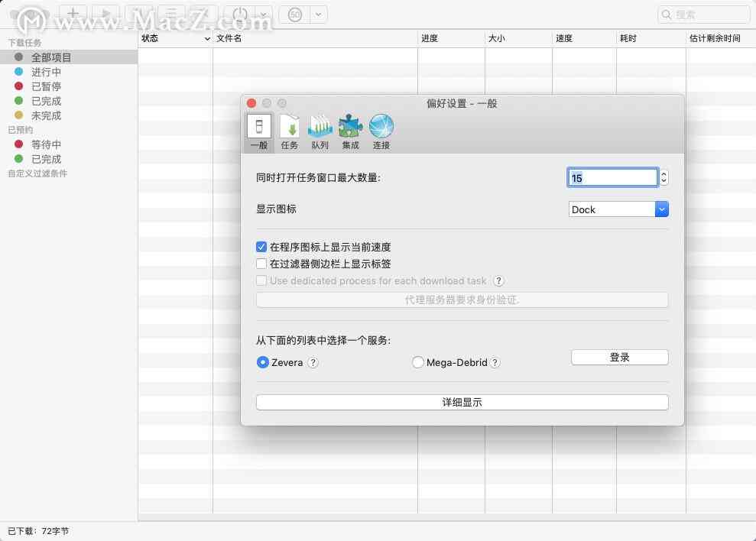
Task: Open the 连接 preferences tab
Action: point(381,131)
